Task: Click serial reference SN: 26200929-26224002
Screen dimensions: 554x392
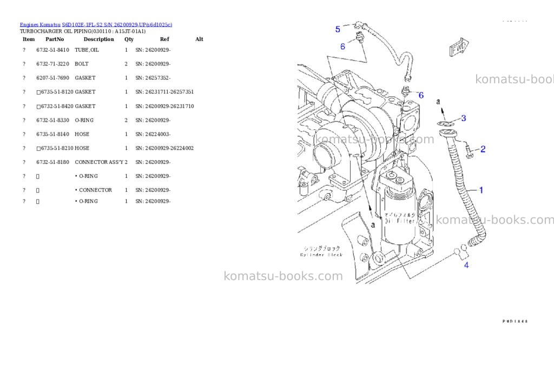Action: (164, 148)
